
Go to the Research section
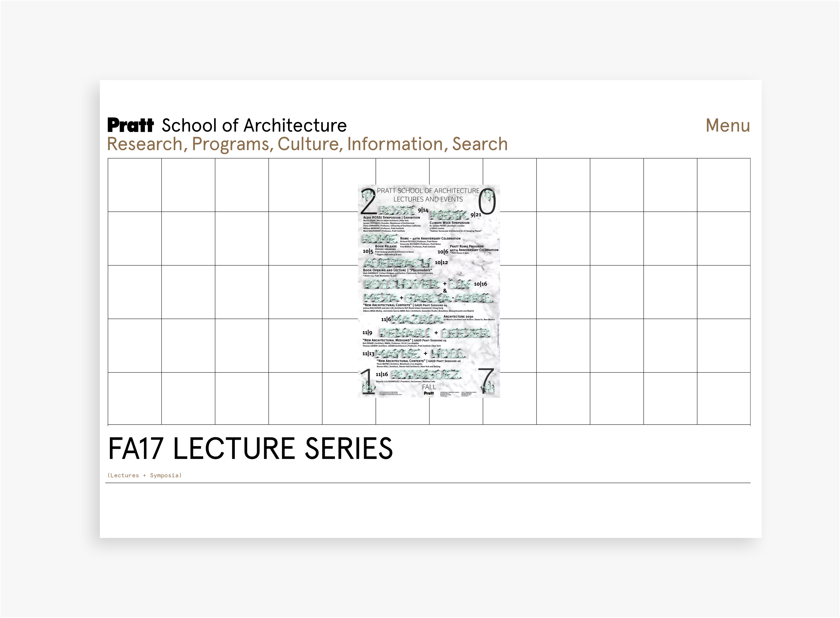(x=145, y=144)
